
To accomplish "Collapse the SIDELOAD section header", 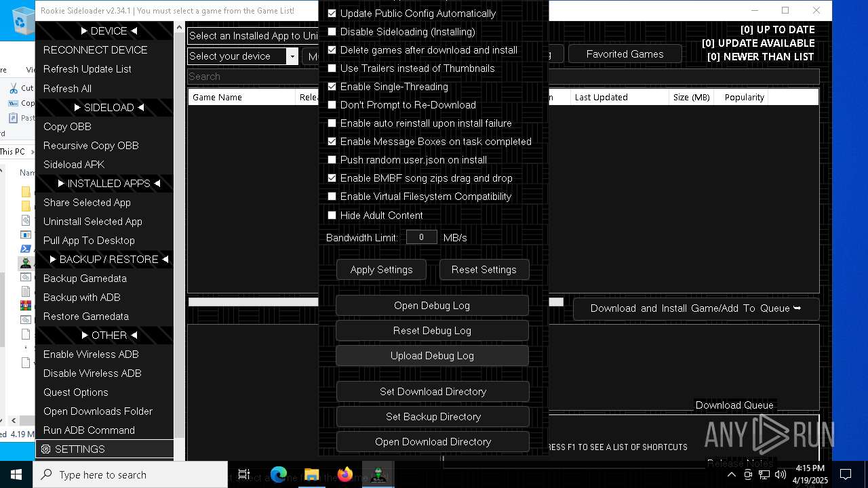I will pos(104,108).
